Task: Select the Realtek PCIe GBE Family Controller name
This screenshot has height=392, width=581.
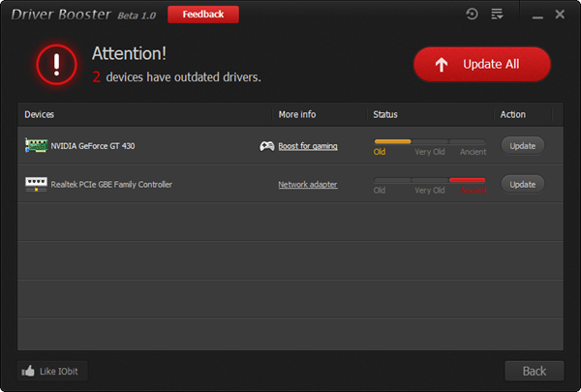Action: point(111,185)
